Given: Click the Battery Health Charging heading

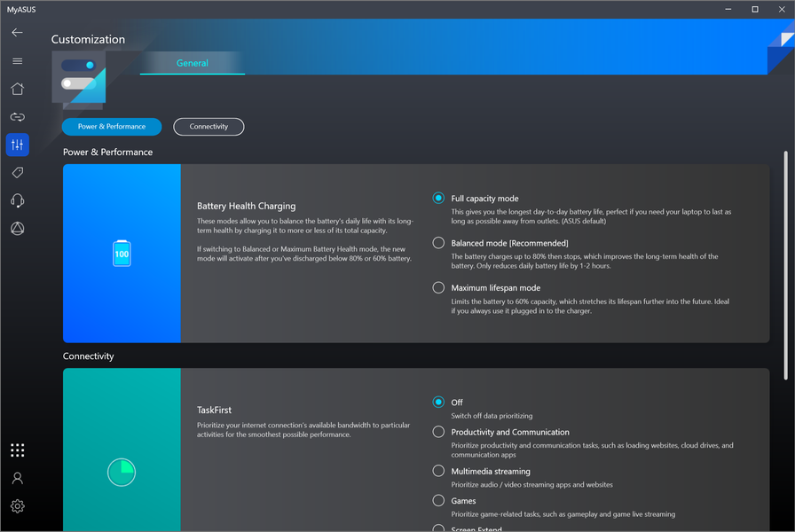Looking at the screenshot, I should [247, 206].
